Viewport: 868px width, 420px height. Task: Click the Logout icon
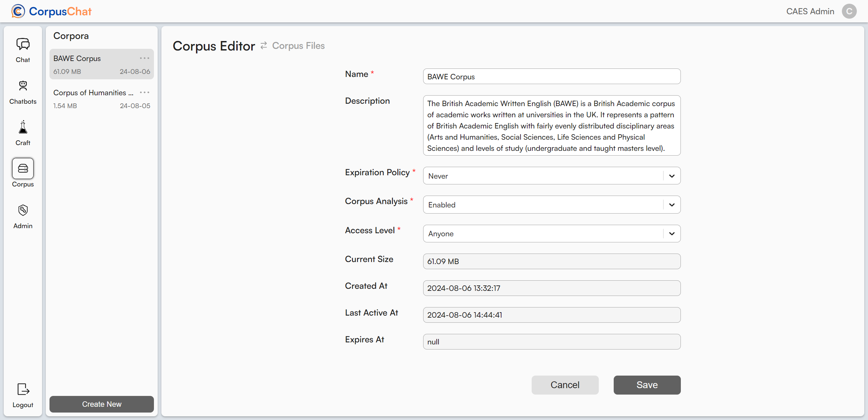(x=23, y=389)
